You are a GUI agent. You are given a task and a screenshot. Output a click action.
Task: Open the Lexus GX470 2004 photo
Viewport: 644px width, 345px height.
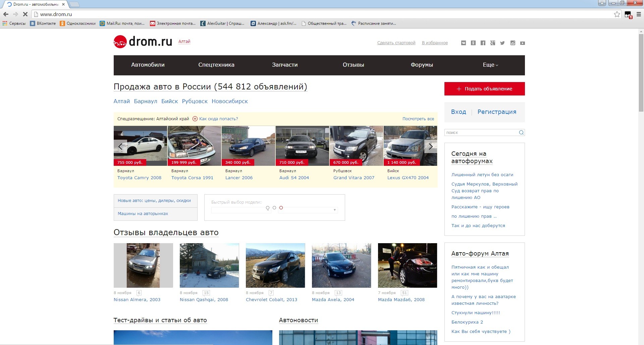point(410,146)
